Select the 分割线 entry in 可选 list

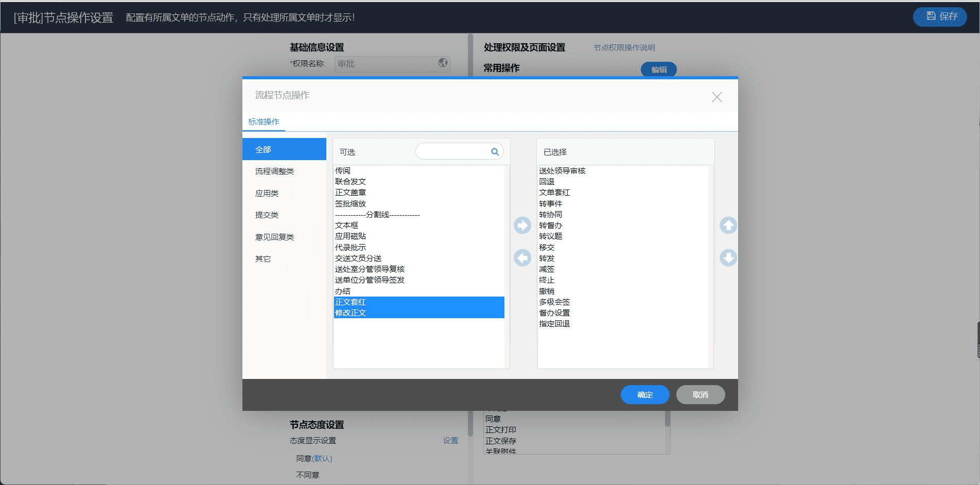click(x=419, y=215)
